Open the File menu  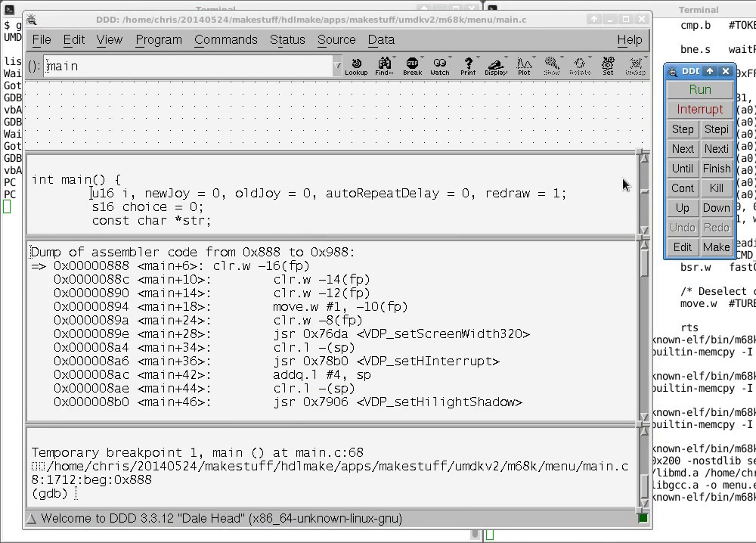(42, 39)
